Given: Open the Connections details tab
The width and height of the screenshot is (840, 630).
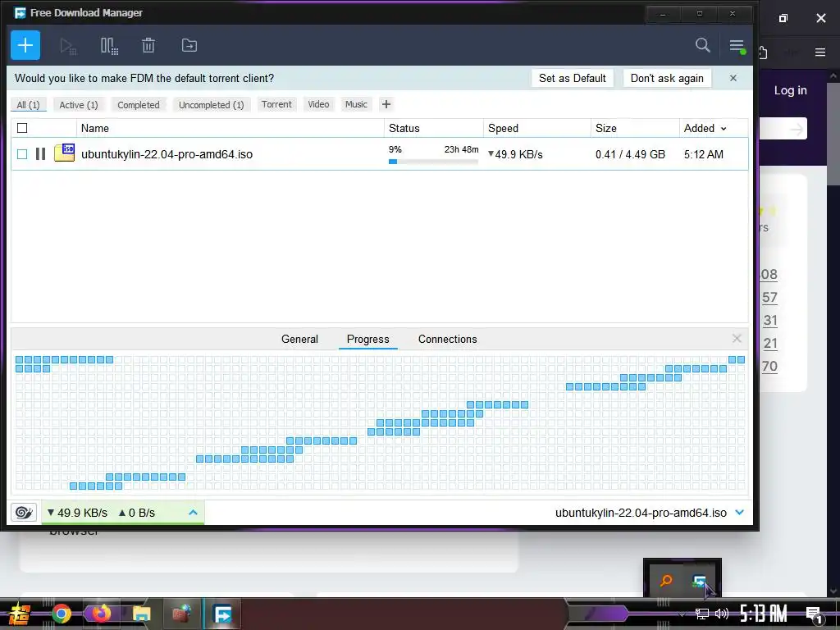Looking at the screenshot, I should [447, 339].
